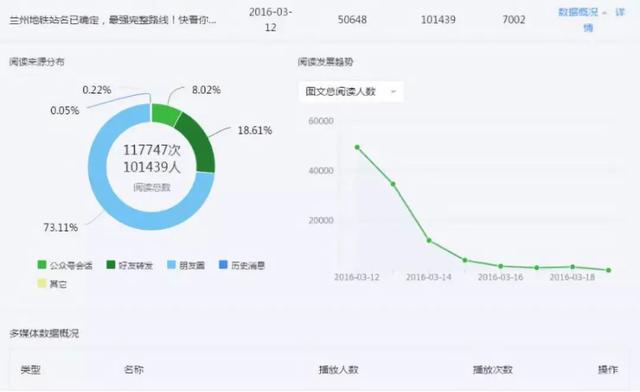Screen dimensions: 640x392
Task: Click the 2016-03-14 x-axis label
Action: 429,277
